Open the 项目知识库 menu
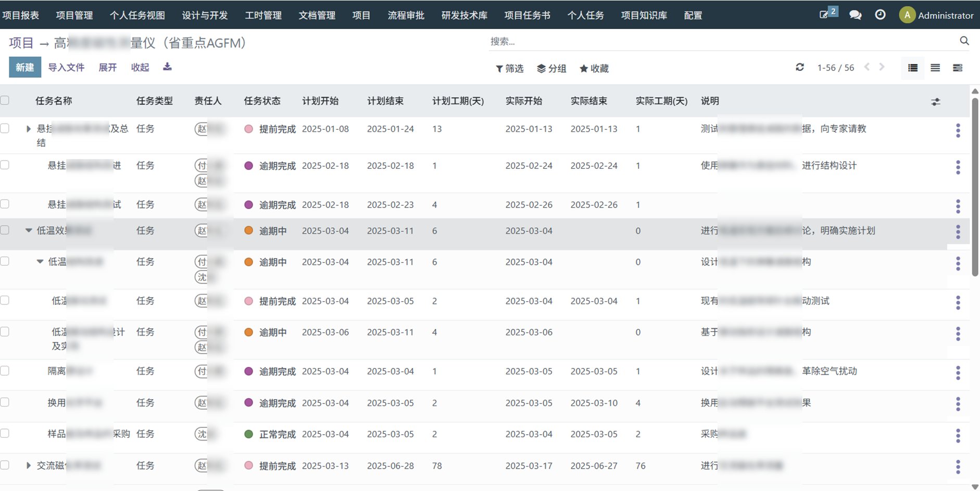The width and height of the screenshot is (980, 491). pyautogui.click(x=644, y=15)
